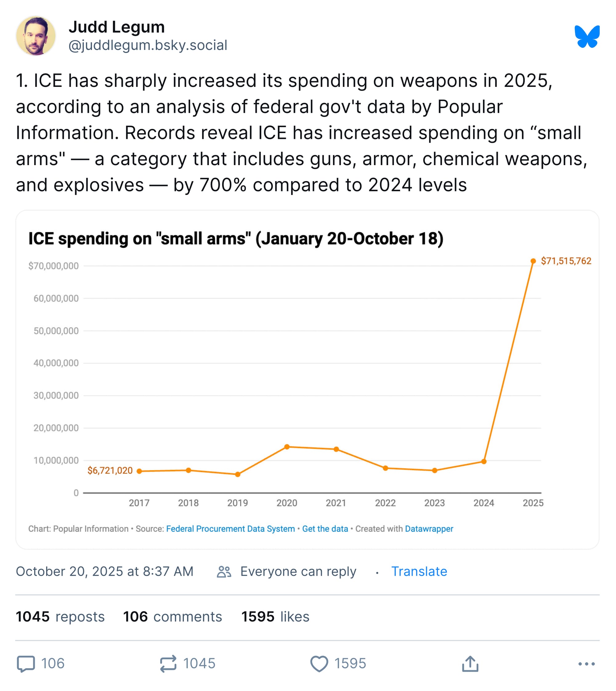The width and height of the screenshot is (616, 691).
Task: Open Judd Legum's profile avatar
Action: (x=36, y=36)
